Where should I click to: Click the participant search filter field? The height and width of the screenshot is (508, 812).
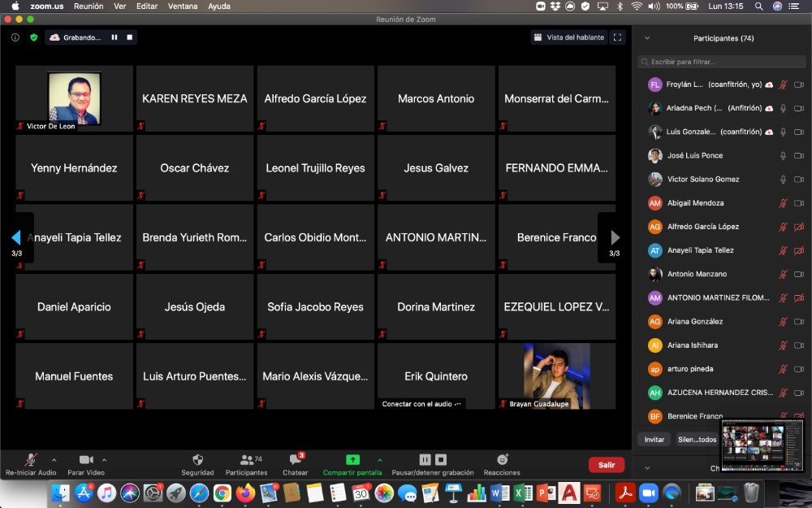pyautogui.click(x=721, y=62)
